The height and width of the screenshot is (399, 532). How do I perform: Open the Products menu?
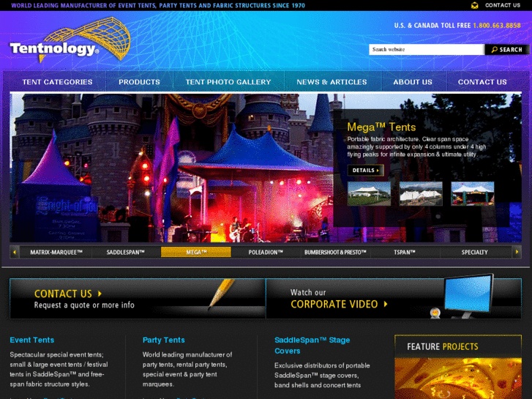[139, 82]
